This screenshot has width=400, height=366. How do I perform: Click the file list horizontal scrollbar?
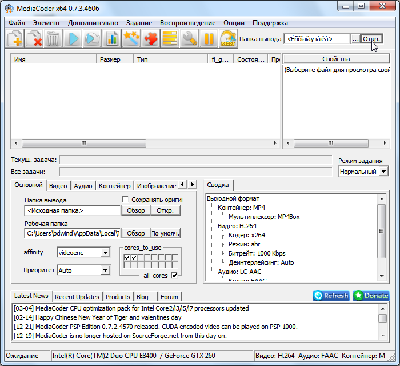pos(145,143)
